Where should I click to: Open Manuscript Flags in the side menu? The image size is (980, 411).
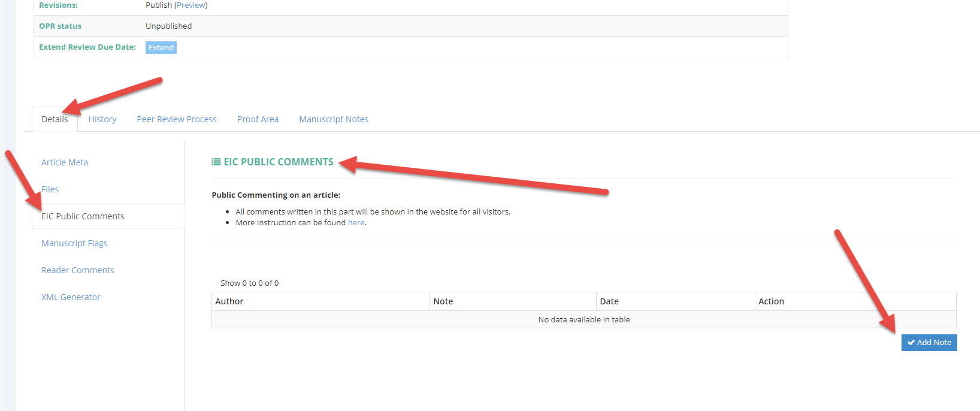pyautogui.click(x=74, y=243)
